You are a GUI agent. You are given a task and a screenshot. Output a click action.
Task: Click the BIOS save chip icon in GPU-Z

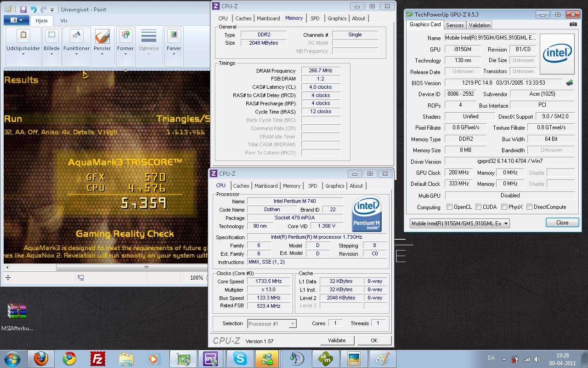click(570, 83)
